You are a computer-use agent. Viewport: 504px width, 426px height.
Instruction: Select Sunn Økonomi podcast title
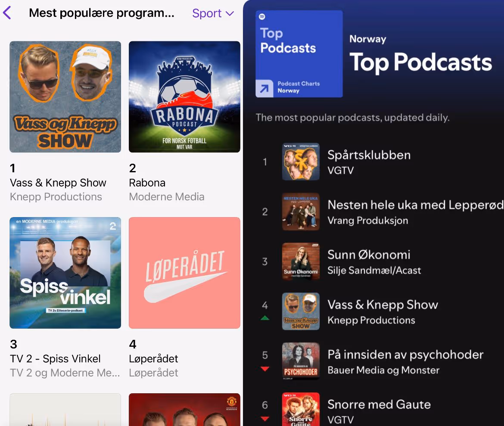click(x=369, y=255)
